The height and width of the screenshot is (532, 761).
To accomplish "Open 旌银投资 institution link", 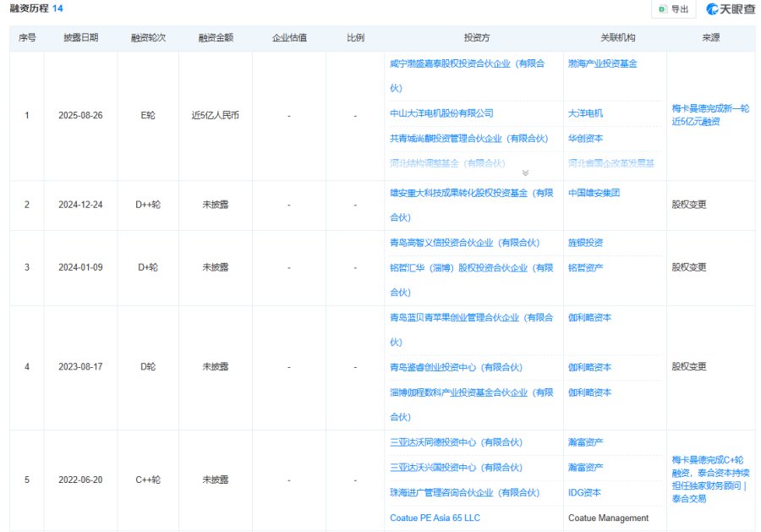I will click(585, 243).
